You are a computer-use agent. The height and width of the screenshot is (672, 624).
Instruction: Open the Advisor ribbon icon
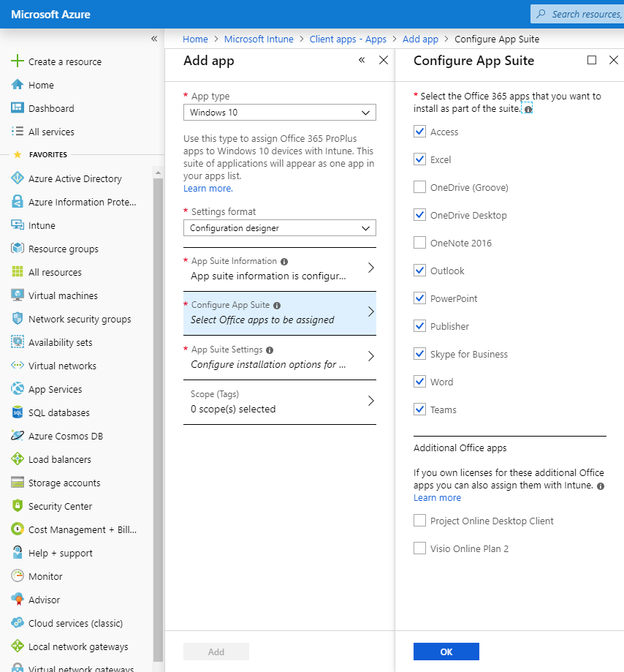[18, 599]
